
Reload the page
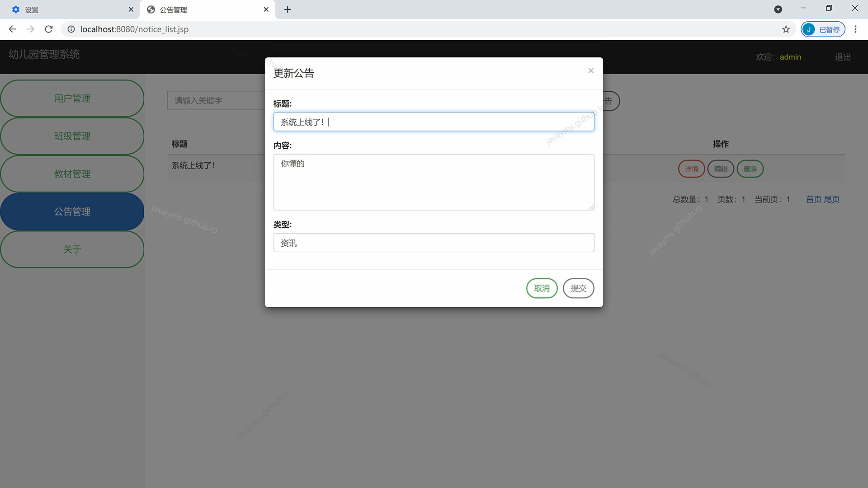49,29
